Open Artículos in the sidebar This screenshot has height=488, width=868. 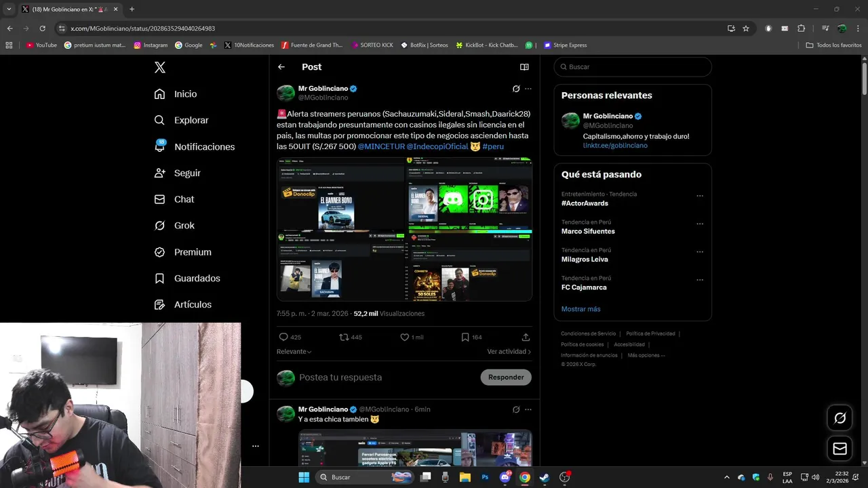182,305
